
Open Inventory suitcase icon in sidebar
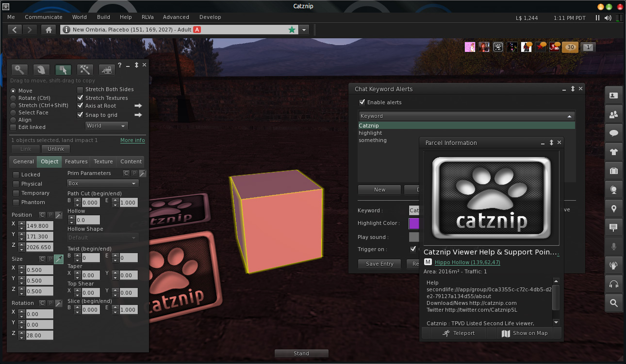(x=613, y=171)
